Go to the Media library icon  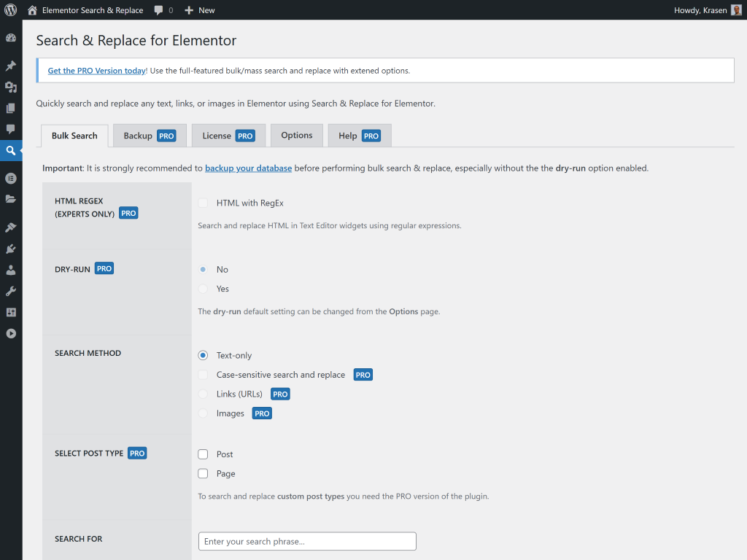11,87
